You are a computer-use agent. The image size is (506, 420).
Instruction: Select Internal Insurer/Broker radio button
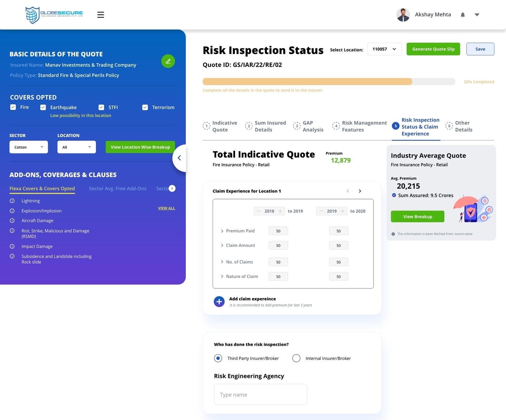point(296,358)
